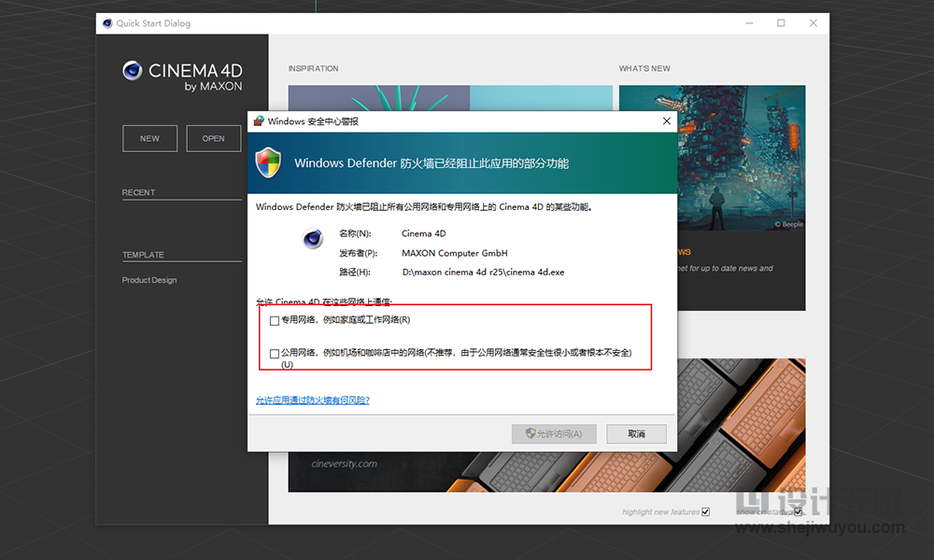Viewport: 934px width, 560px height.
Task: Click the TEMPLATE section heading
Action: coord(143,255)
